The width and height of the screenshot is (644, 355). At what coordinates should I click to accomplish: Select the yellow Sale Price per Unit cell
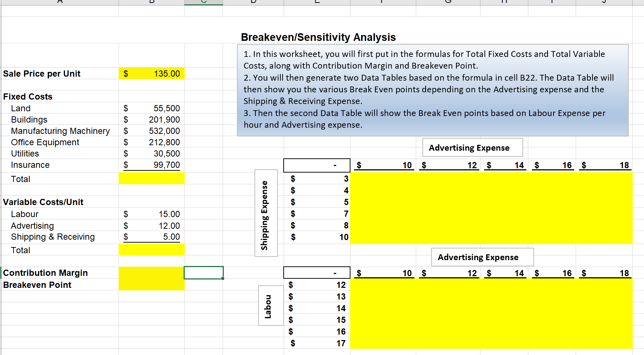[x=152, y=73]
